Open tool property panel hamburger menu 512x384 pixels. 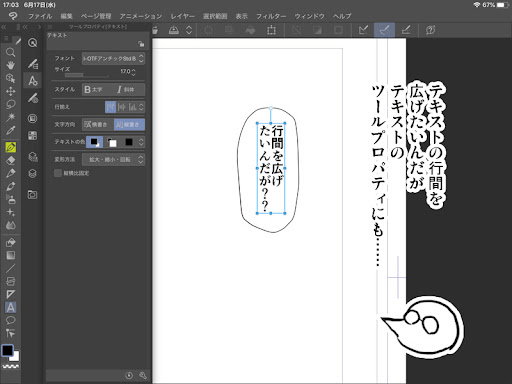(x=50, y=27)
